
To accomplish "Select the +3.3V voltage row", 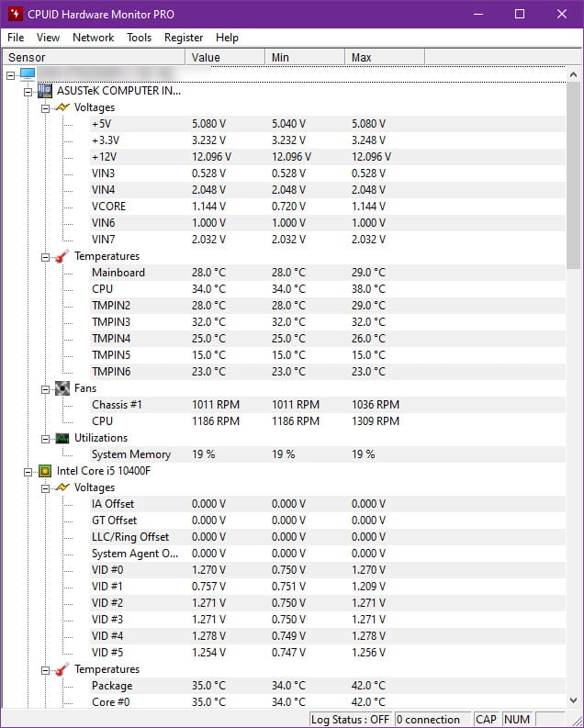I will click(x=328, y=140).
